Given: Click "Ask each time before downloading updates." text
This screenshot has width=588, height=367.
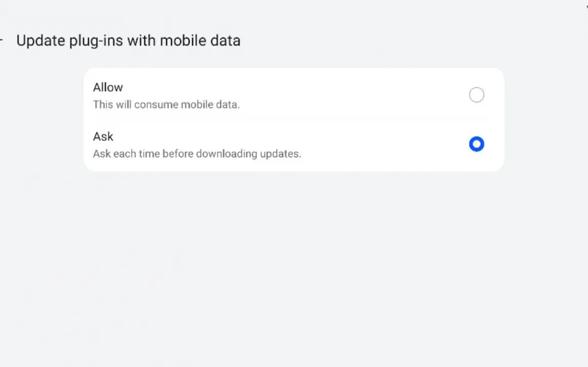Looking at the screenshot, I should pos(197,154).
